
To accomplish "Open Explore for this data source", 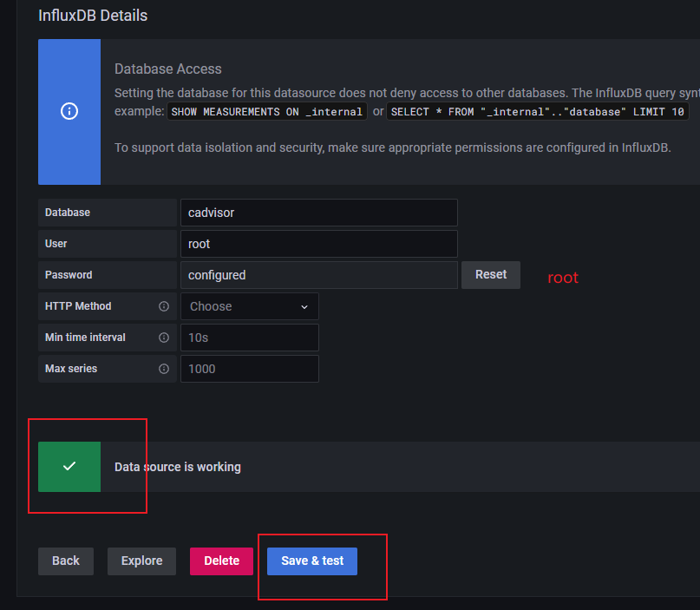I will [142, 561].
